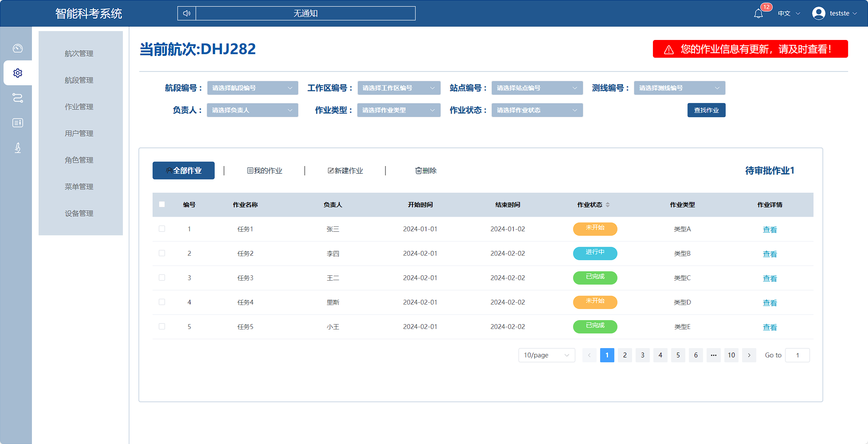Check the checkbox for 任务3 row
868x444 pixels.
[162, 277]
